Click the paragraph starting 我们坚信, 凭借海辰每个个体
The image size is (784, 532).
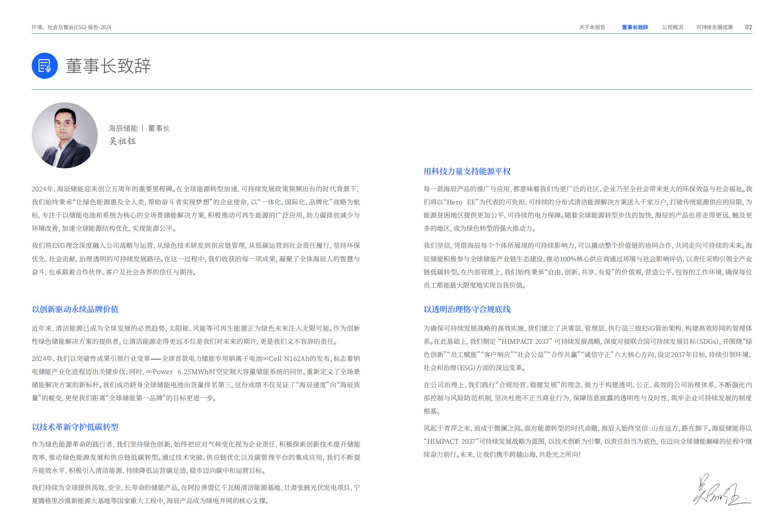(x=588, y=265)
